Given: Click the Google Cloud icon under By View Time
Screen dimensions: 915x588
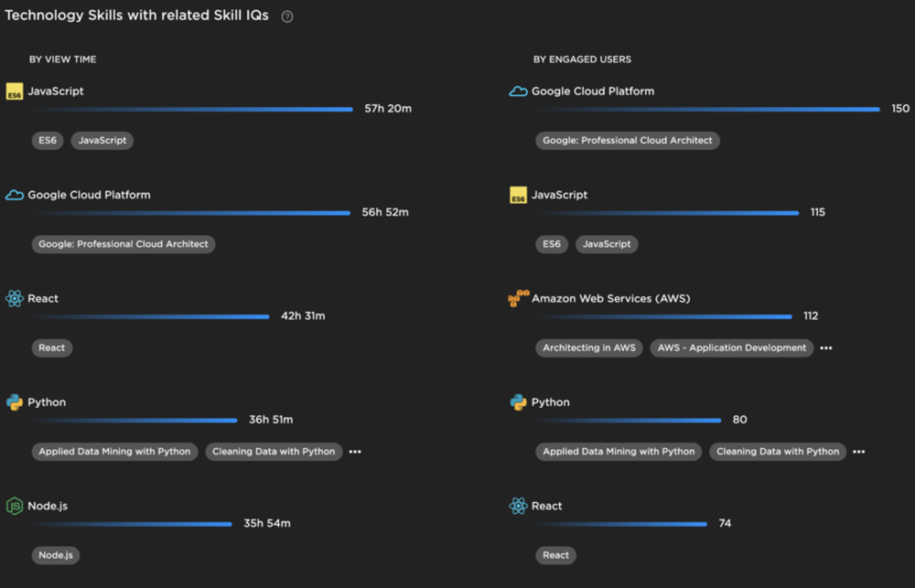Looking at the screenshot, I should pos(14,195).
